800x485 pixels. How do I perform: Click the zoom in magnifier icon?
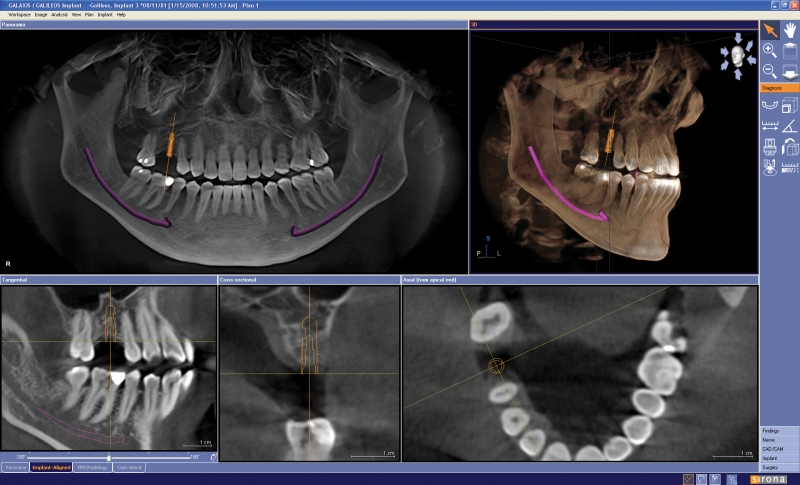click(769, 50)
